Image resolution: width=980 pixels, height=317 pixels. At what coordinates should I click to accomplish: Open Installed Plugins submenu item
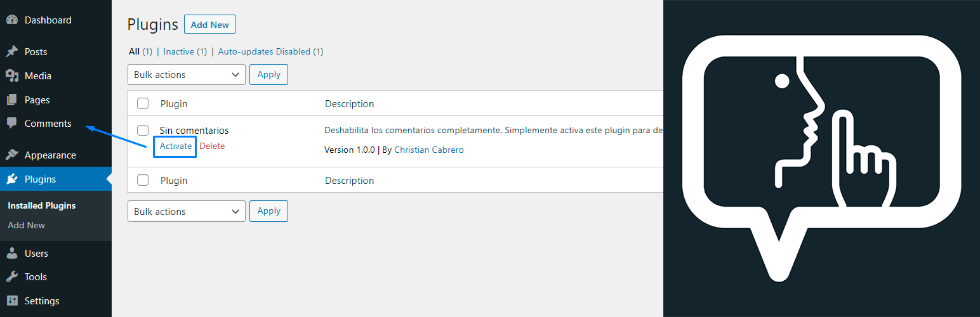click(x=42, y=206)
